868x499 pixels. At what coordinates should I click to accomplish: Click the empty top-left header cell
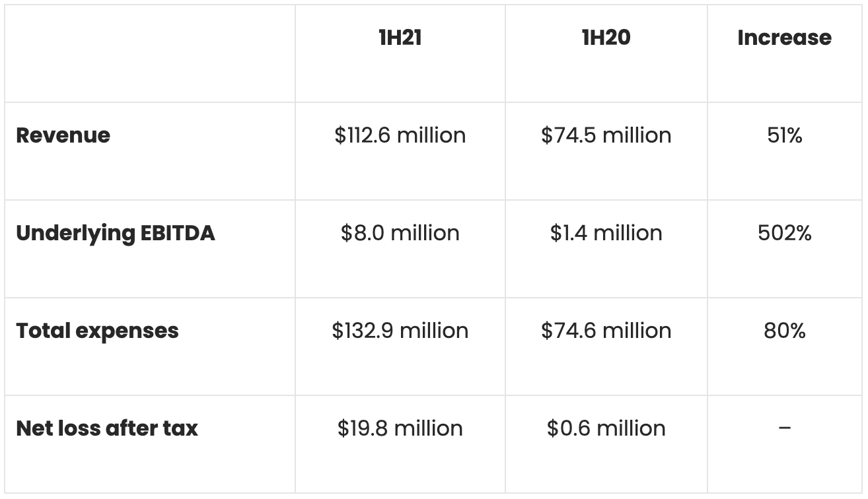pyautogui.click(x=150, y=53)
